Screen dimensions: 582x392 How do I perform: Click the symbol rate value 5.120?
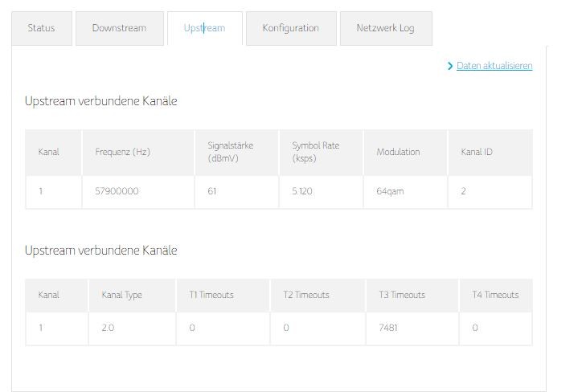302,192
